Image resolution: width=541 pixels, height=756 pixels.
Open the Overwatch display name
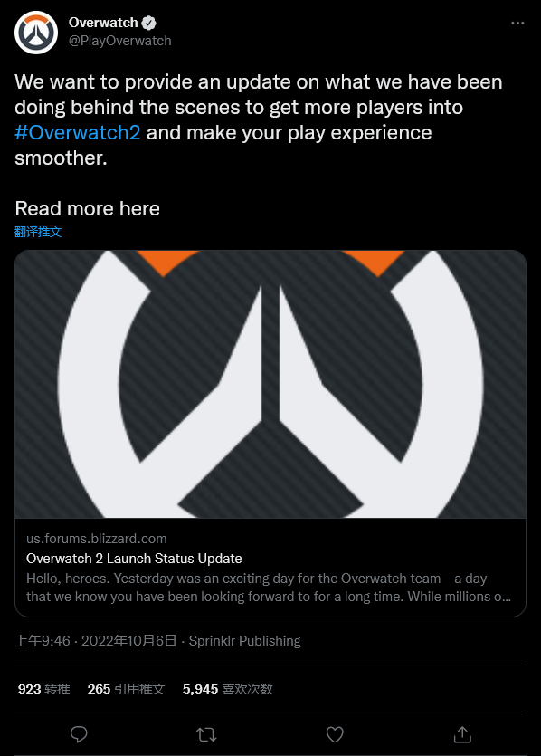point(103,23)
